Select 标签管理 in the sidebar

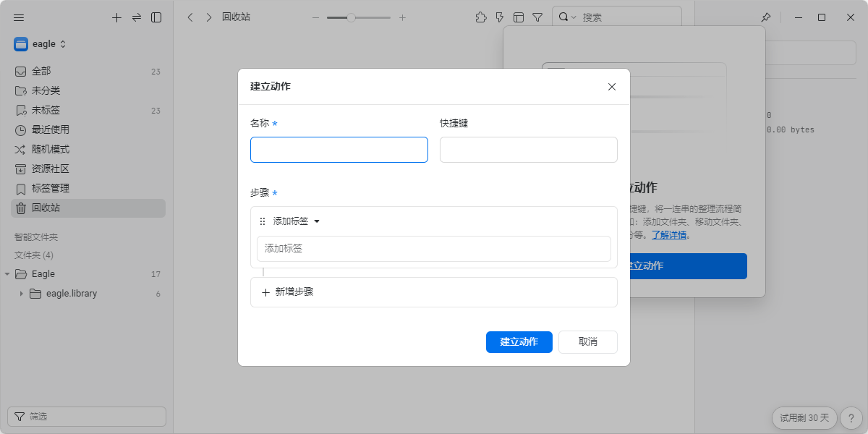pyautogui.click(x=51, y=188)
